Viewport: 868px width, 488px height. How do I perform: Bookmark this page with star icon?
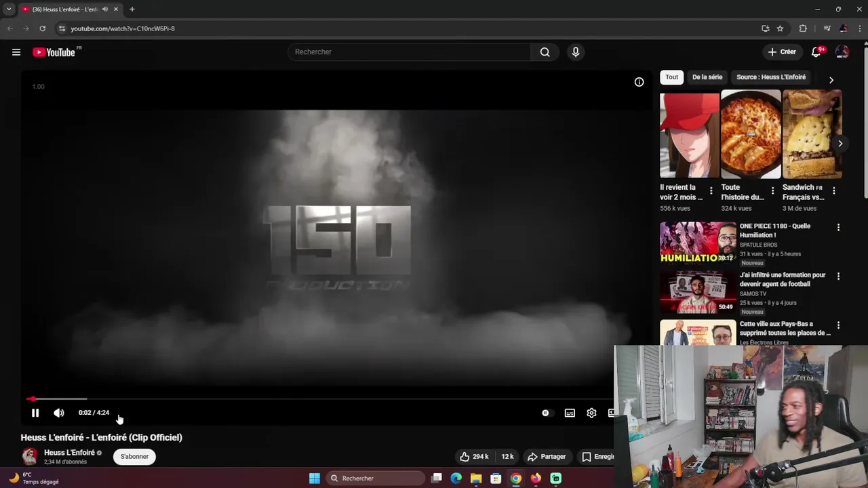click(x=780, y=28)
